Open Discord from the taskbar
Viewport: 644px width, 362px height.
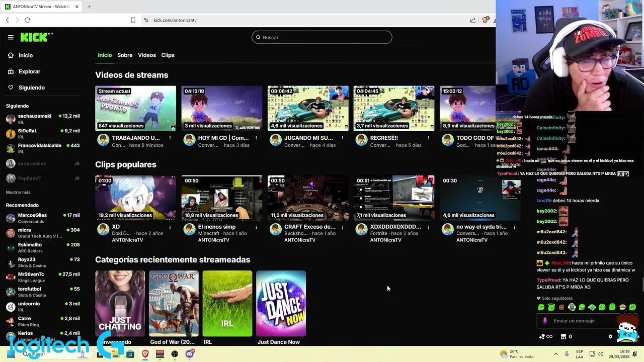190,354
